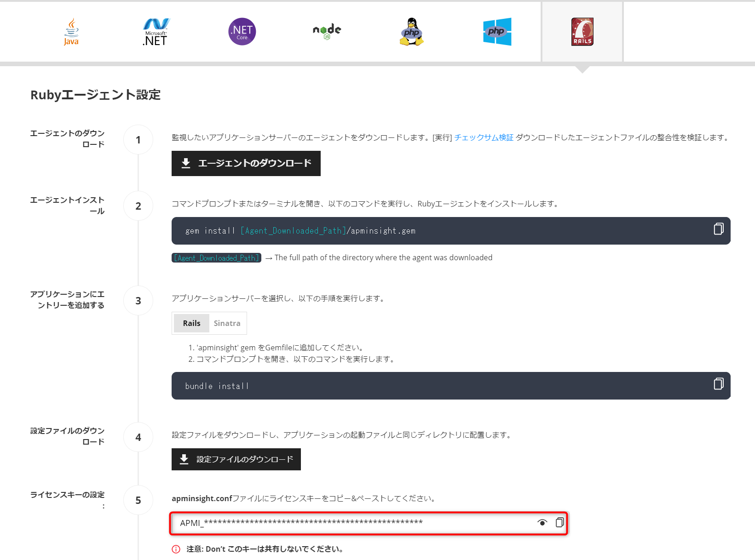
Task: Open the PHP Linux agent setup
Action: point(411,31)
